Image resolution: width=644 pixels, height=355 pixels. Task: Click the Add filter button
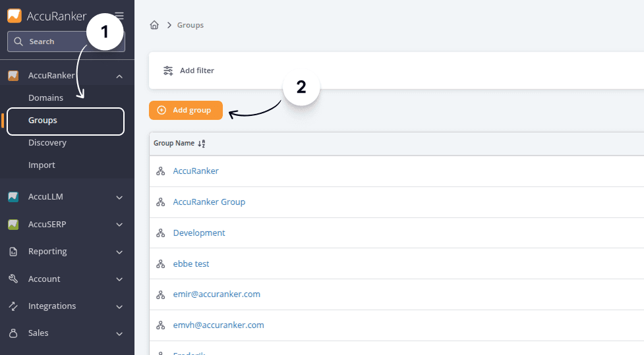pyautogui.click(x=189, y=70)
